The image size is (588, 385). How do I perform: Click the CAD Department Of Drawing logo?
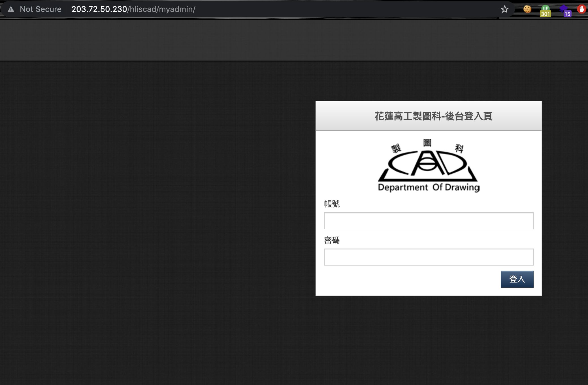[429, 165]
